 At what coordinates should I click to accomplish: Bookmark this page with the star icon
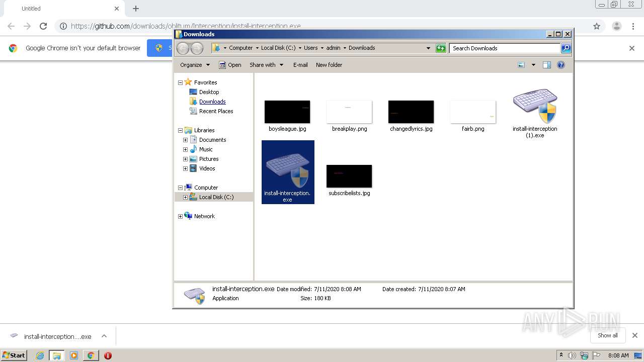597,26
